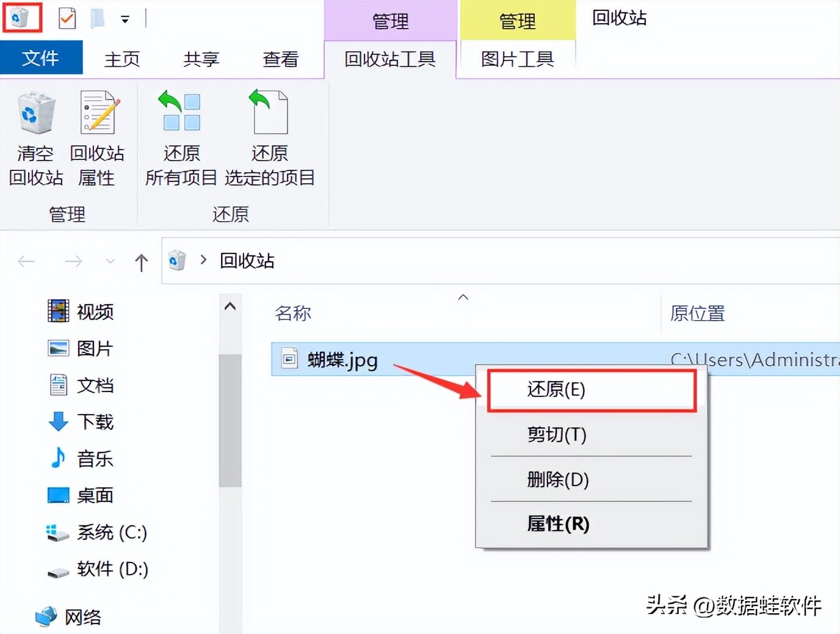Click the Properties checkmark icon in quick access toolbar
This screenshot has width=840, height=634.
(67, 18)
